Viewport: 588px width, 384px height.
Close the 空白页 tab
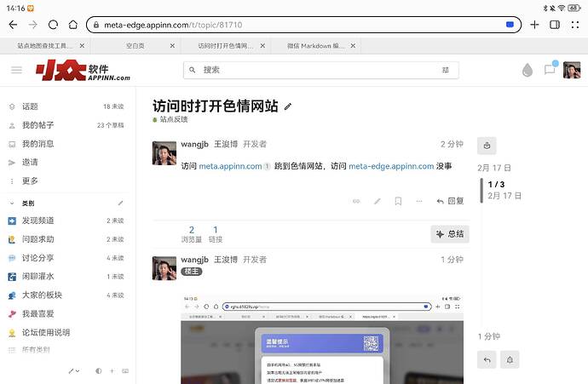(x=172, y=46)
